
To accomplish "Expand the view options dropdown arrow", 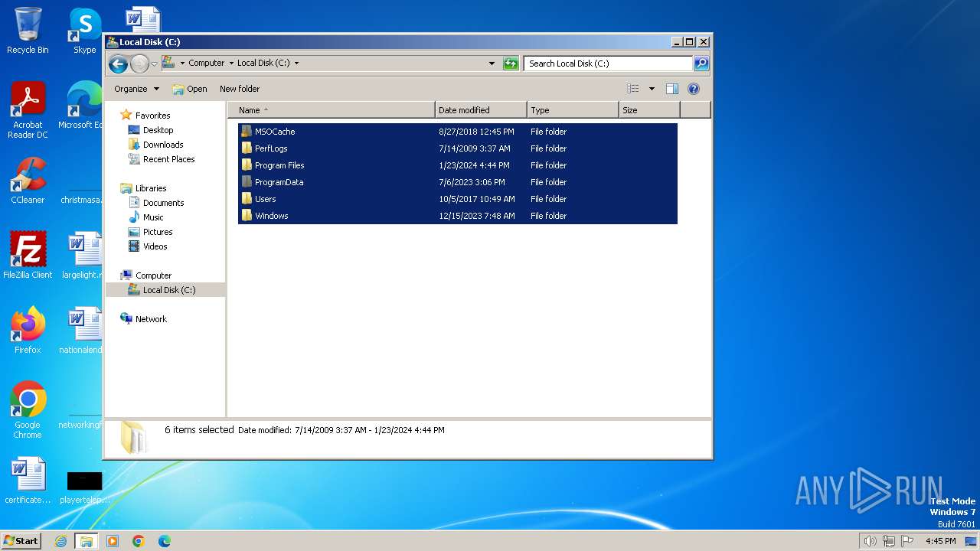I will point(652,89).
